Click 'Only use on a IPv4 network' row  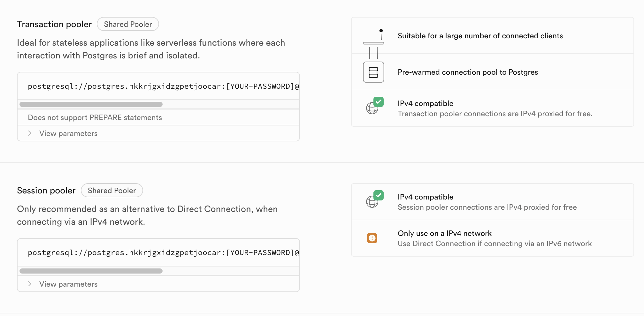[444, 234]
